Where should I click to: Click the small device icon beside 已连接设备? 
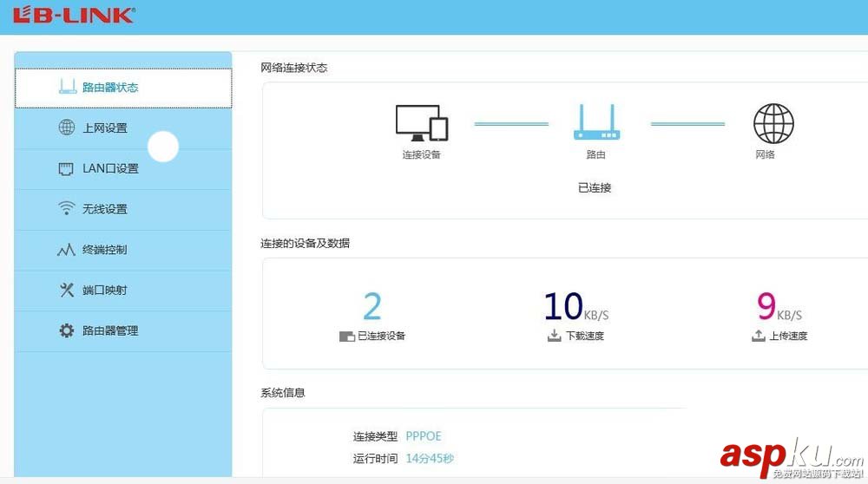(x=347, y=337)
